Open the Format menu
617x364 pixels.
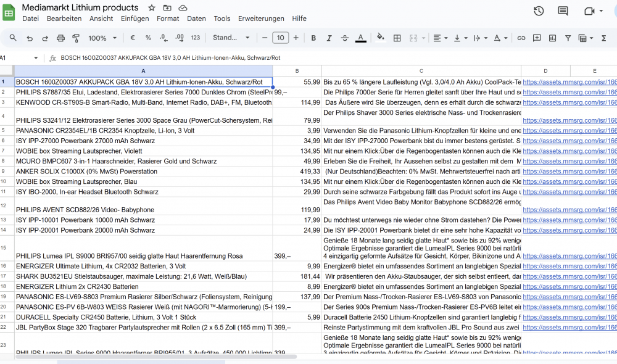click(168, 19)
